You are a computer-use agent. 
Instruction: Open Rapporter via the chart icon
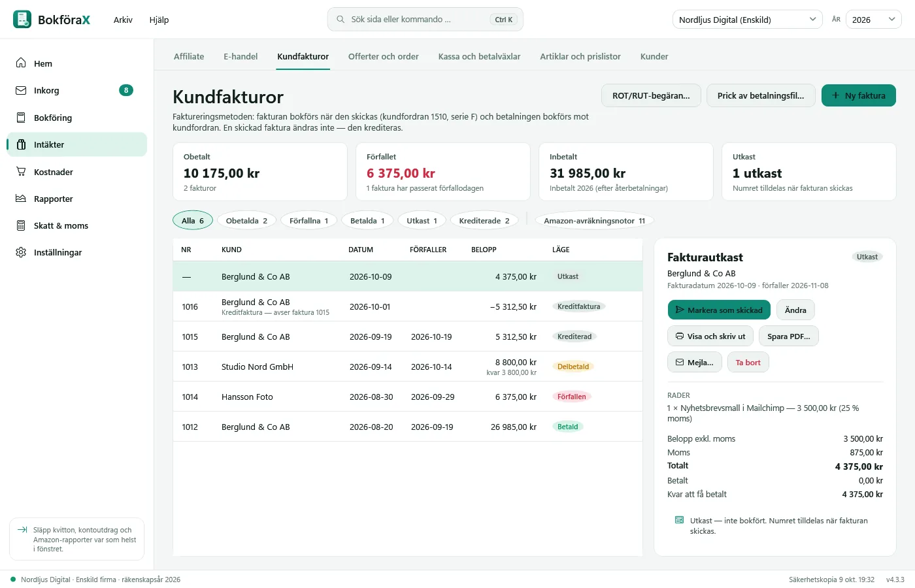21,199
